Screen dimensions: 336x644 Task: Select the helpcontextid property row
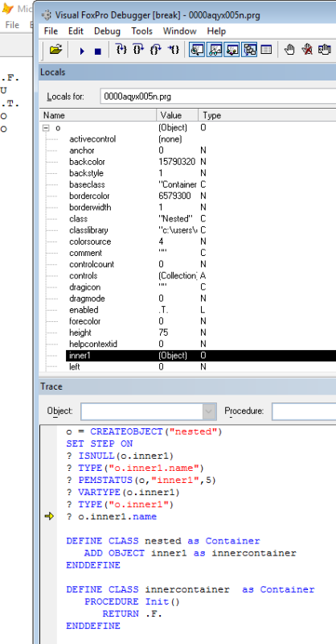[201, 345]
